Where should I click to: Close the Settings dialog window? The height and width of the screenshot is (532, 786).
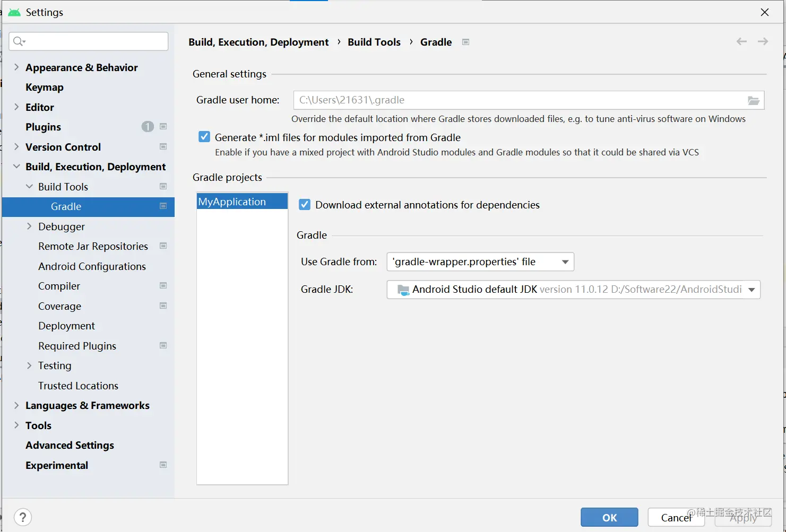coord(765,12)
